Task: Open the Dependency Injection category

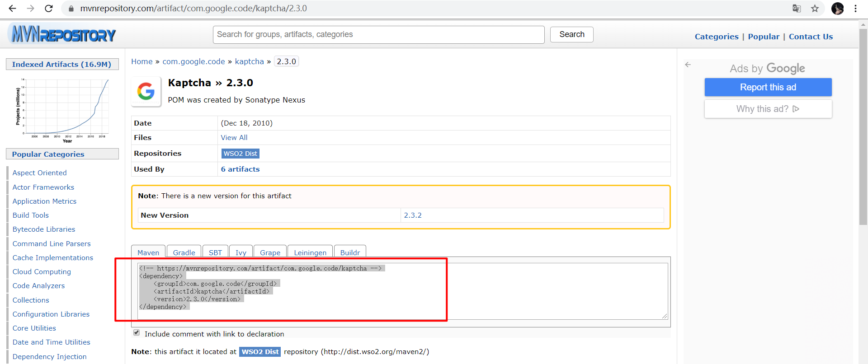Action: click(49, 356)
